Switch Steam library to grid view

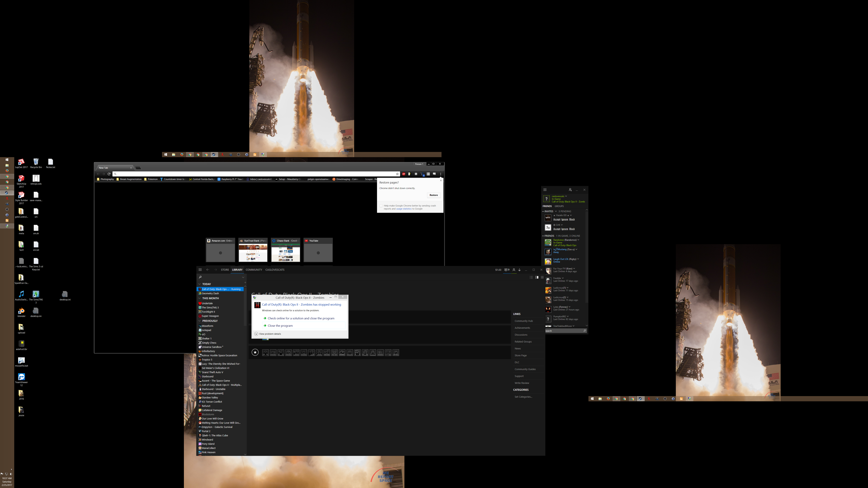click(542, 278)
